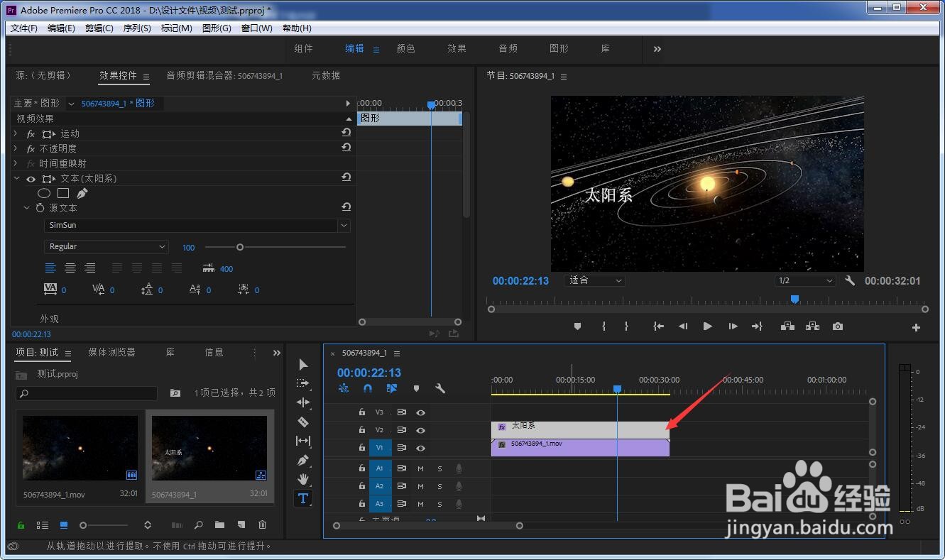Switch to 颜色 workspace tab

pyautogui.click(x=405, y=49)
